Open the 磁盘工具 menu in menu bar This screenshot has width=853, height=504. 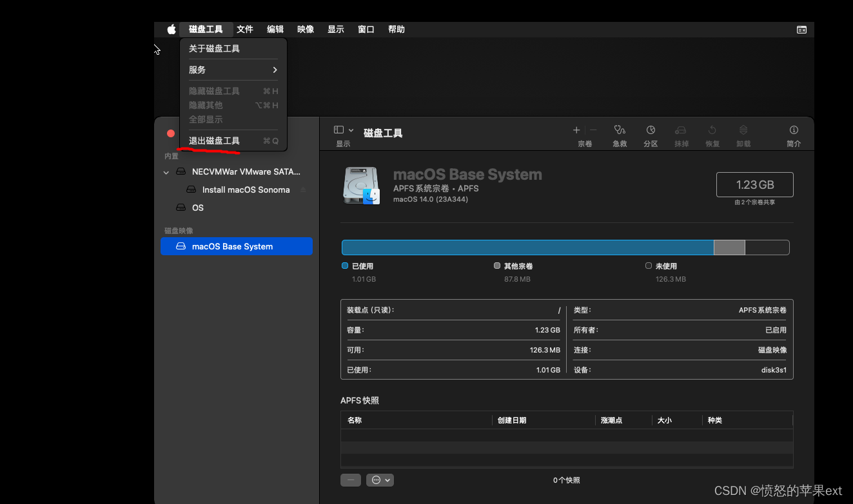point(206,29)
